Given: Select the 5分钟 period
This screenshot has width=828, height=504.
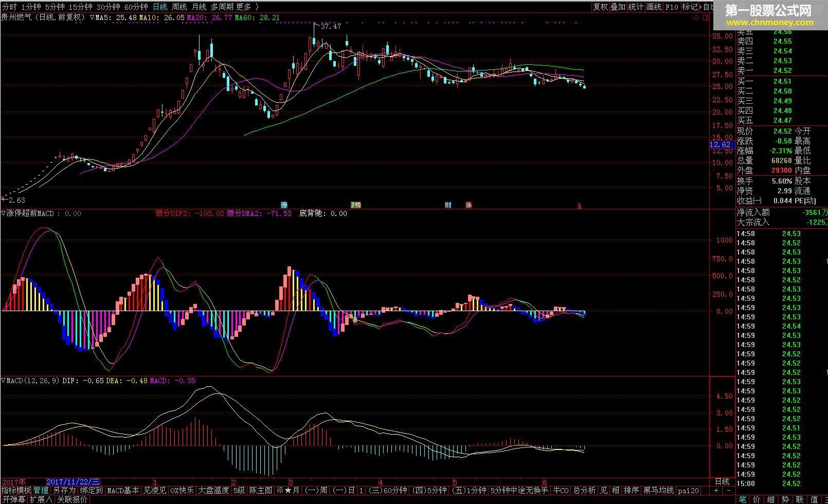Looking at the screenshot, I should pyautogui.click(x=55, y=7).
